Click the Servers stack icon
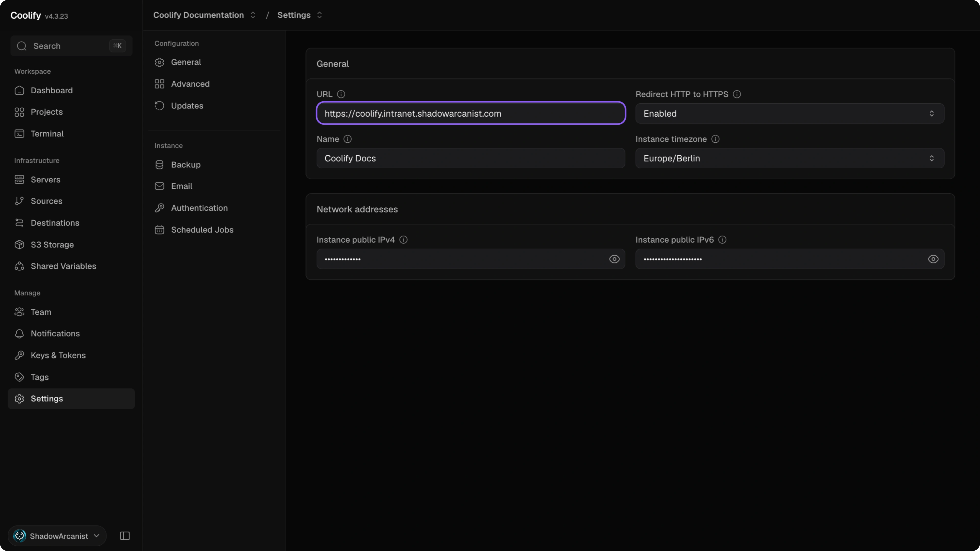980x551 pixels. [x=19, y=180]
